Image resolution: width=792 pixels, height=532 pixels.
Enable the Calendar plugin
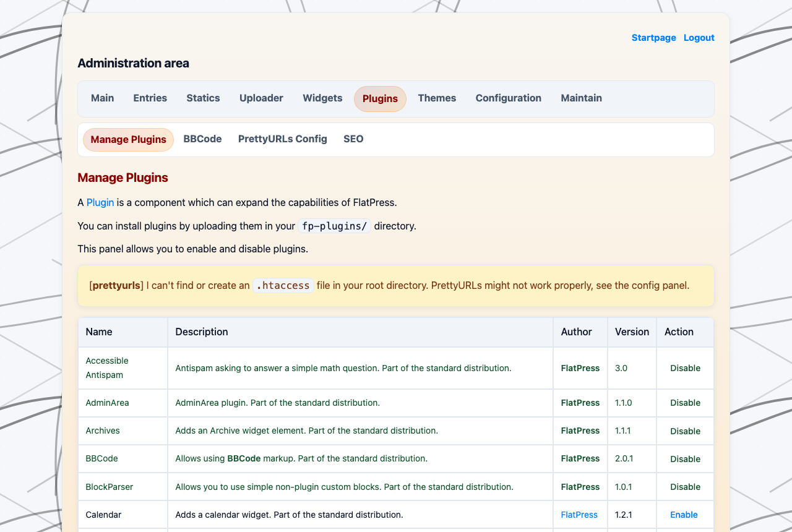[x=684, y=515]
